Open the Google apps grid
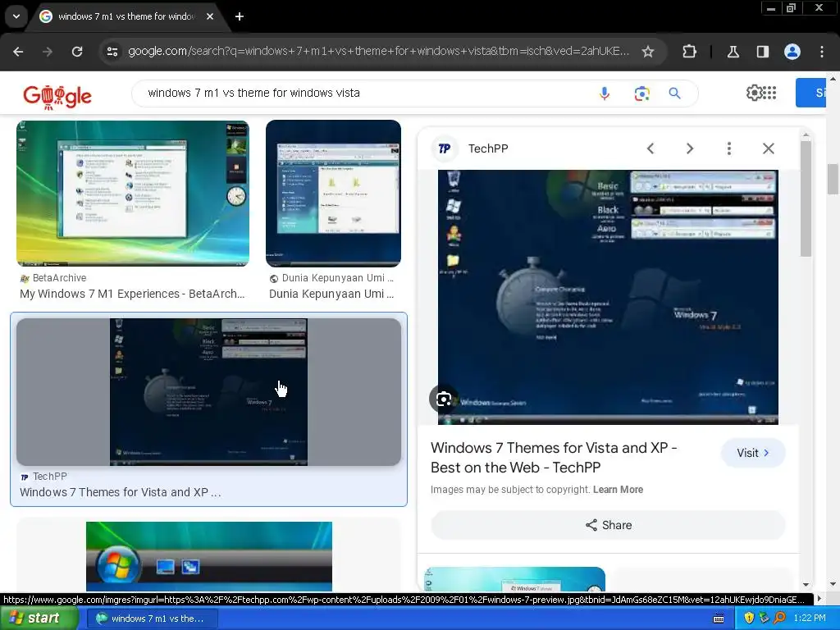This screenshot has height=630, width=840. tap(769, 93)
